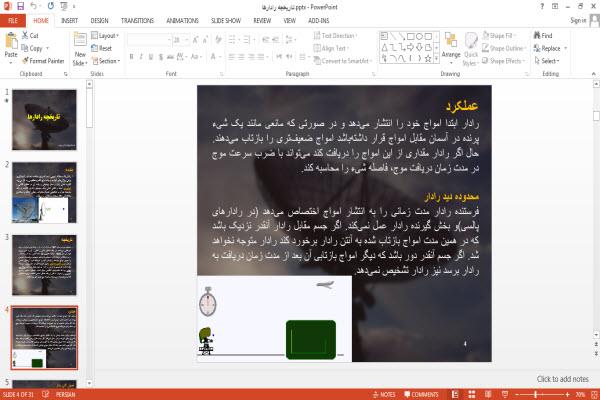Screen dimensions: 600x400
Task: Increase font size button
Action: pyautogui.click(x=196, y=39)
